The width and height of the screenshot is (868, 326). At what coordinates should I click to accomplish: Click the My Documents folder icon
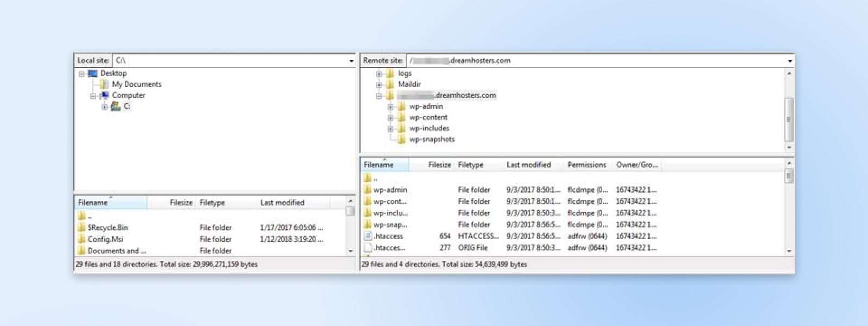point(104,84)
